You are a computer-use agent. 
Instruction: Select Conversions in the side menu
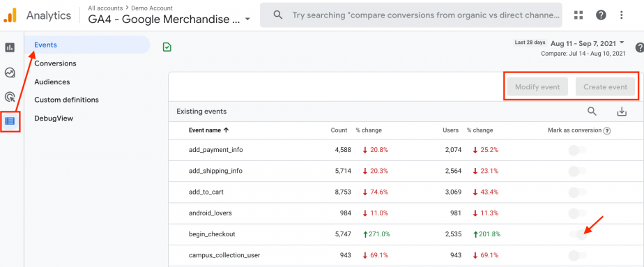click(x=56, y=63)
